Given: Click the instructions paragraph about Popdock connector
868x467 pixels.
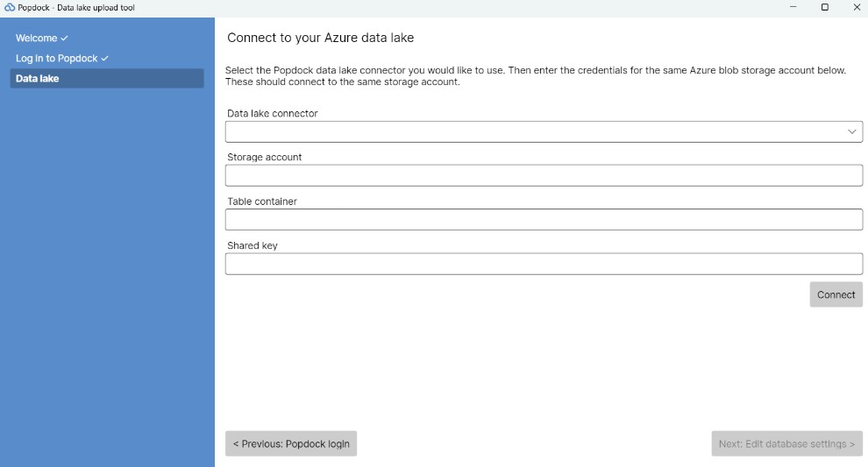Looking at the screenshot, I should [x=536, y=76].
